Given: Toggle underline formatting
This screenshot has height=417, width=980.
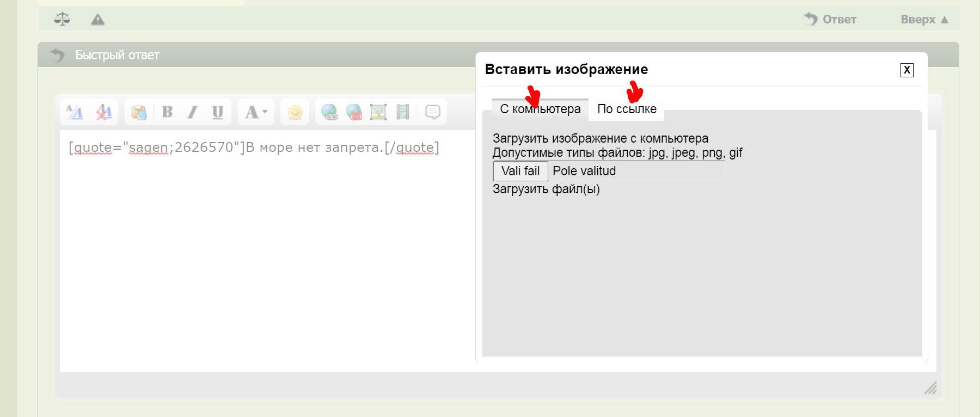Looking at the screenshot, I should click(218, 112).
